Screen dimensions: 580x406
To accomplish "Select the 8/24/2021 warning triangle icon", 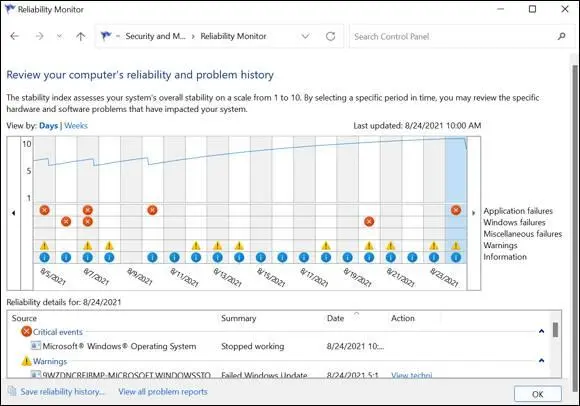I will (x=456, y=246).
